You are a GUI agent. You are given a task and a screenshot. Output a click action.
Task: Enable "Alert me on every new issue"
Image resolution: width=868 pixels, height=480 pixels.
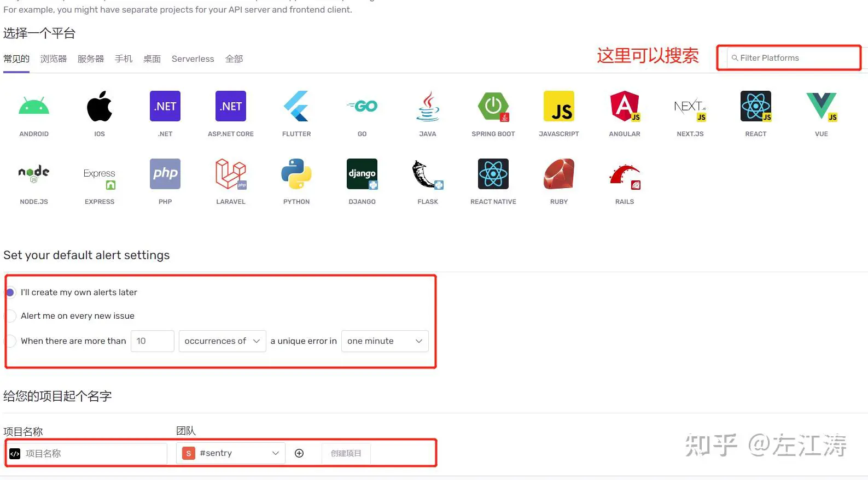click(x=10, y=316)
